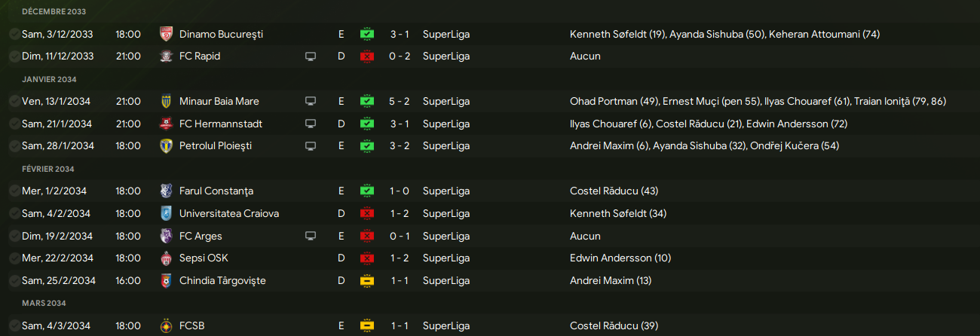The height and width of the screenshot is (336, 980).
Task: Click the TV broadcast icon for FC Hermannstadt match
Action: pyautogui.click(x=311, y=124)
